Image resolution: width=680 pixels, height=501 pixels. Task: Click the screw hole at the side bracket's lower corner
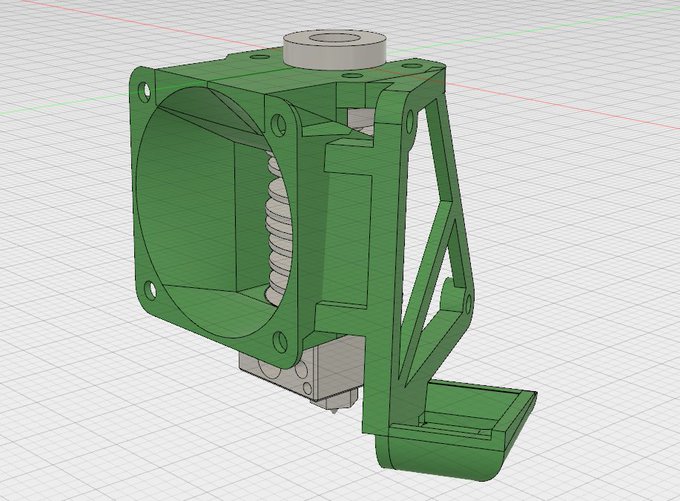tap(468, 303)
